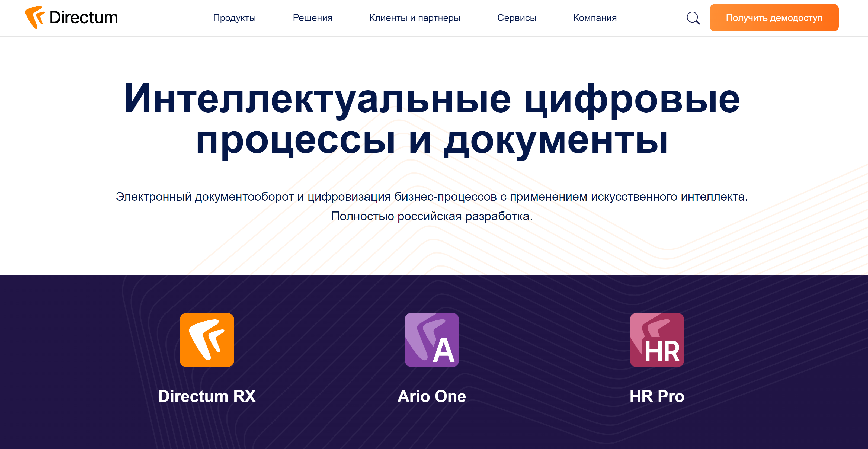Click the Directum wordmark text in header

[x=84, y=18]
